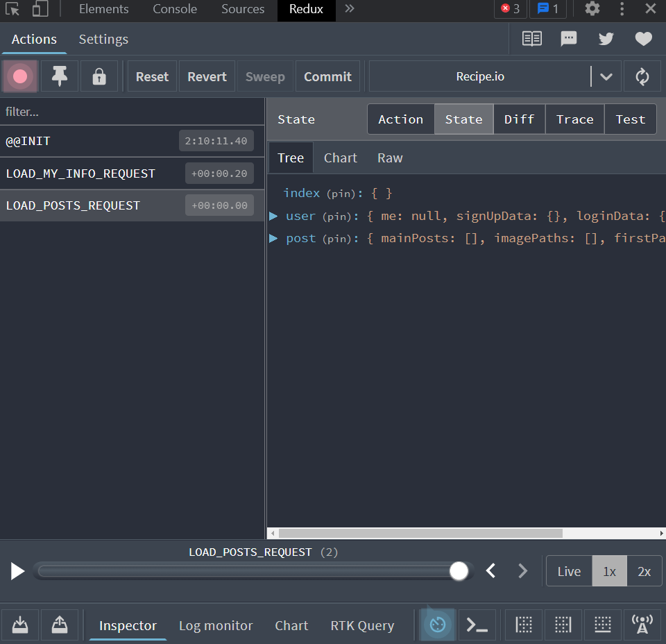This screenshot has width=666, height=644.
Task: Pin the Redux DevTools panel
Action: [60, 76]
